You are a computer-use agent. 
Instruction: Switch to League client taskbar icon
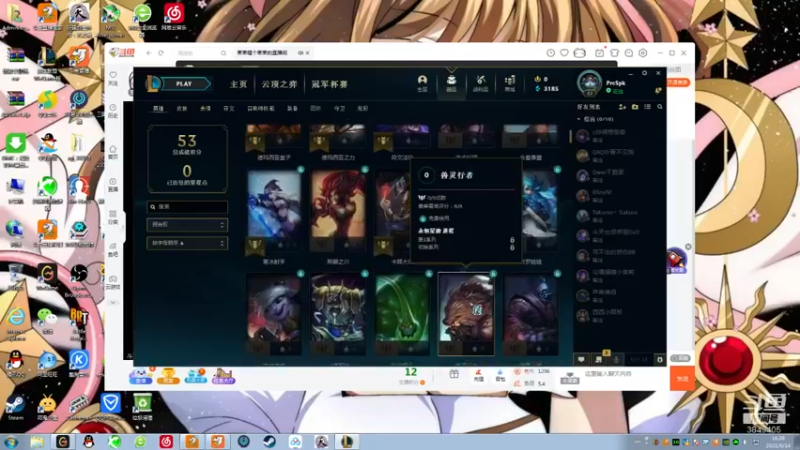(347, 442)
